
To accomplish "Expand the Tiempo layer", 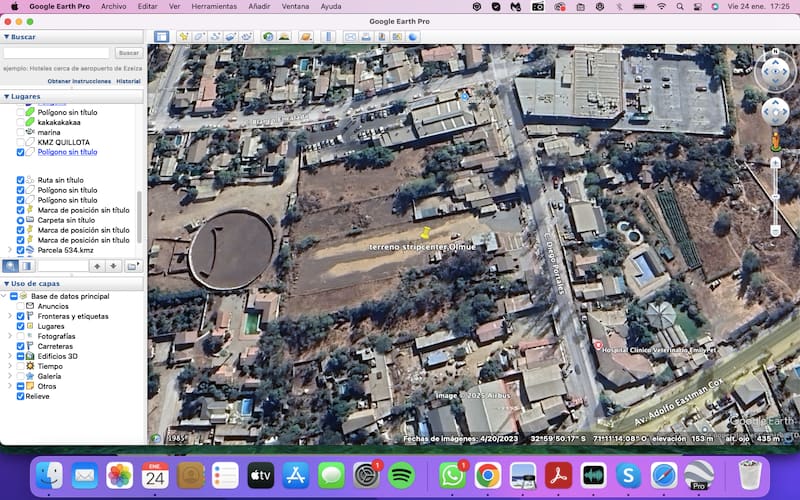I will pos(10,366).
